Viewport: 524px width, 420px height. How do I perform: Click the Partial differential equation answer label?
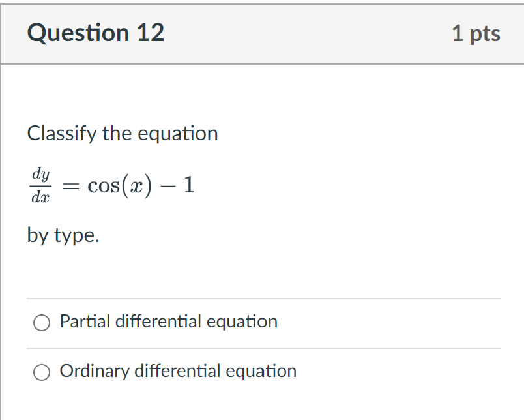tap(168, 322)
